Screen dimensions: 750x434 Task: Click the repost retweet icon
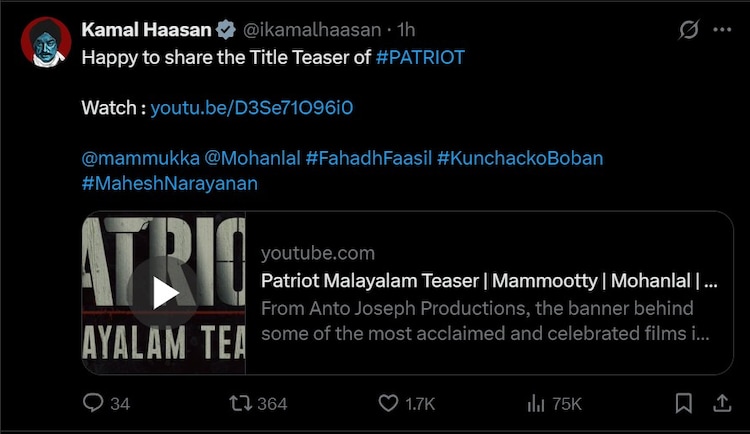(x=239, y=403)
